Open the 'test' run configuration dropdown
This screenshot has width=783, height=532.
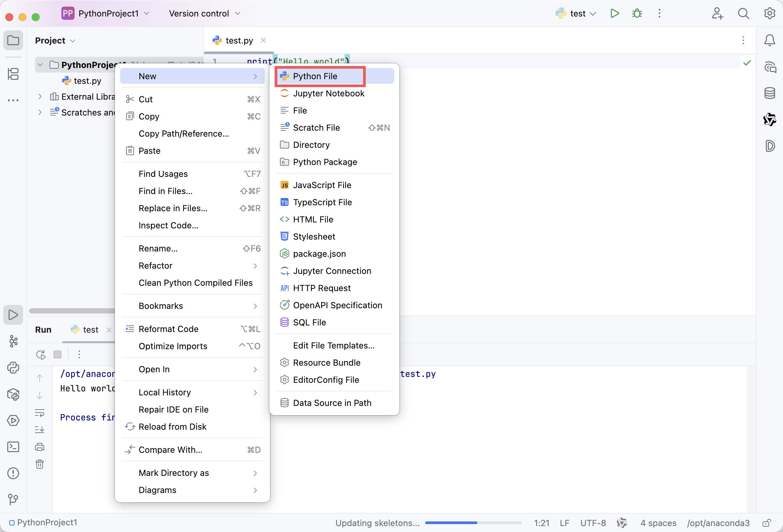pyautogui.click(x=576, y=14)
